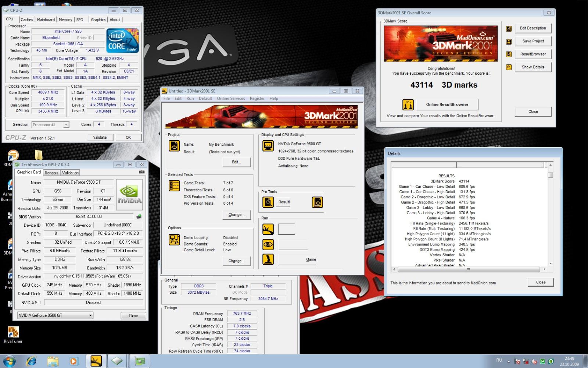The image size is (588, 368).
Task: Click the Validate button in CPU-Z
Action: point(100,137)
